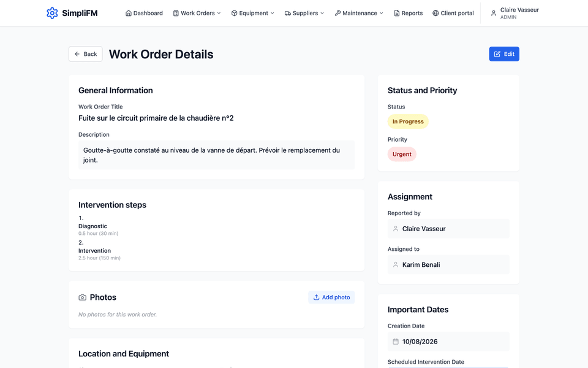
Task: Open the Reports menu item
Action: (408, 13)
